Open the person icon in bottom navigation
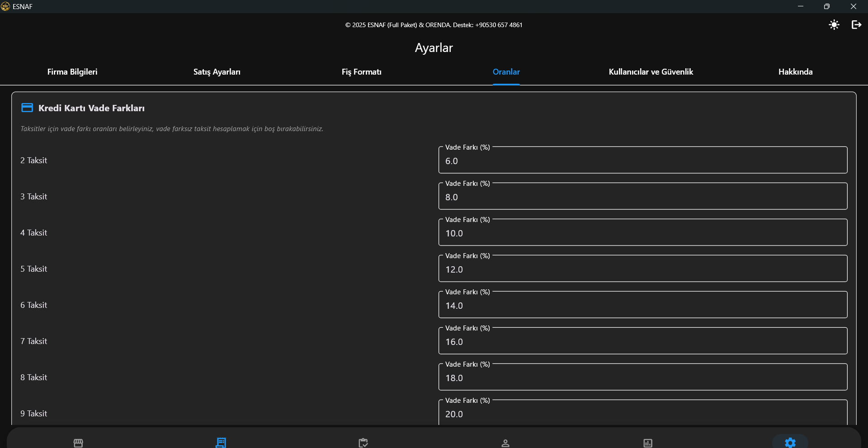This screenshot has height=448, width=868. coord(505,443)
